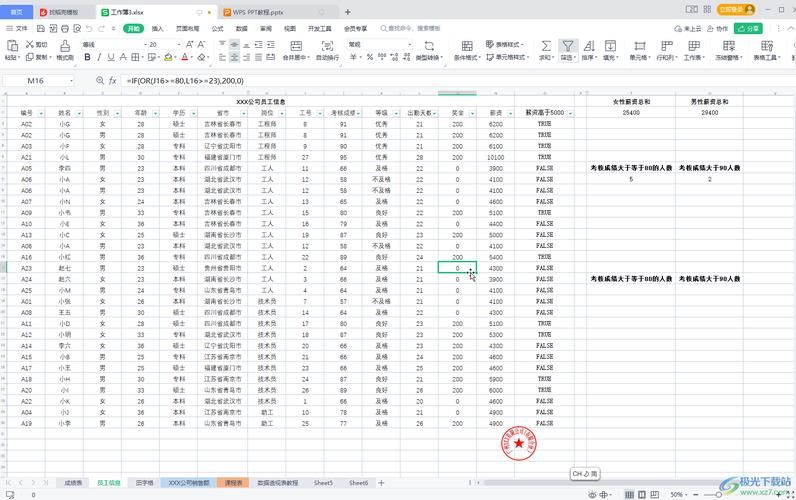
Task: Toggle Bold formatting
Action: pos(87,57)
